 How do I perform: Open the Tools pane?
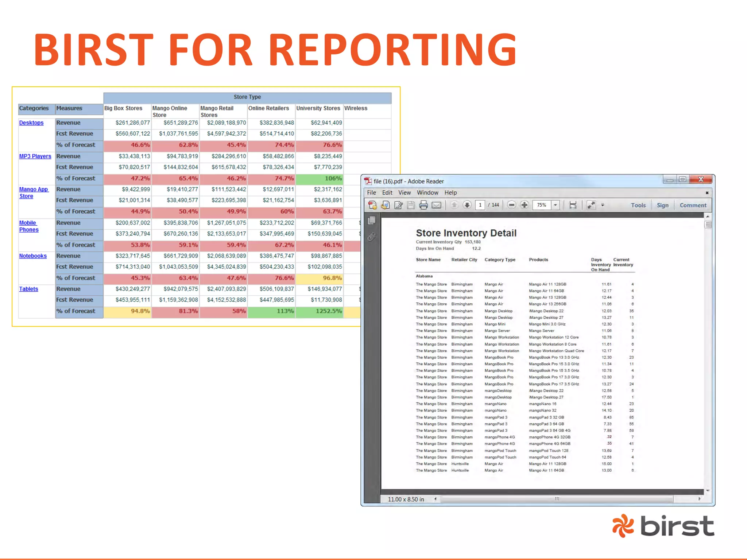(638, 205)
